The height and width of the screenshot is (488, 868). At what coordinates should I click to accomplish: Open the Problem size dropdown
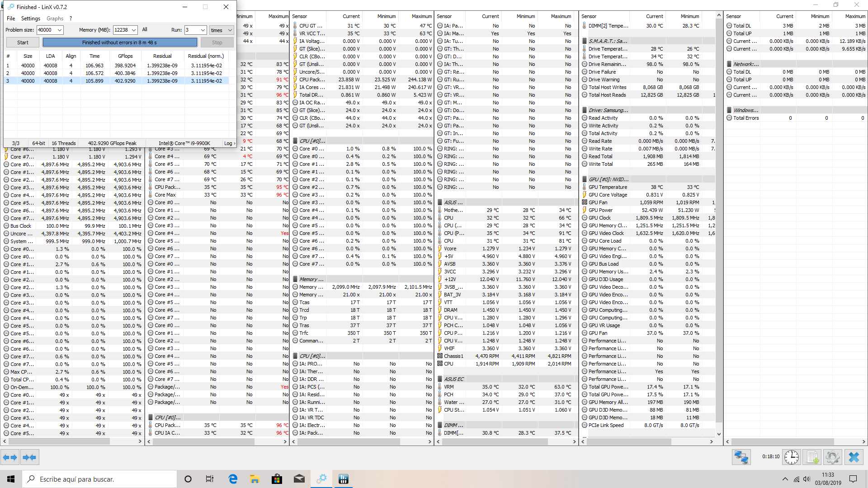[x=60, y=30]
